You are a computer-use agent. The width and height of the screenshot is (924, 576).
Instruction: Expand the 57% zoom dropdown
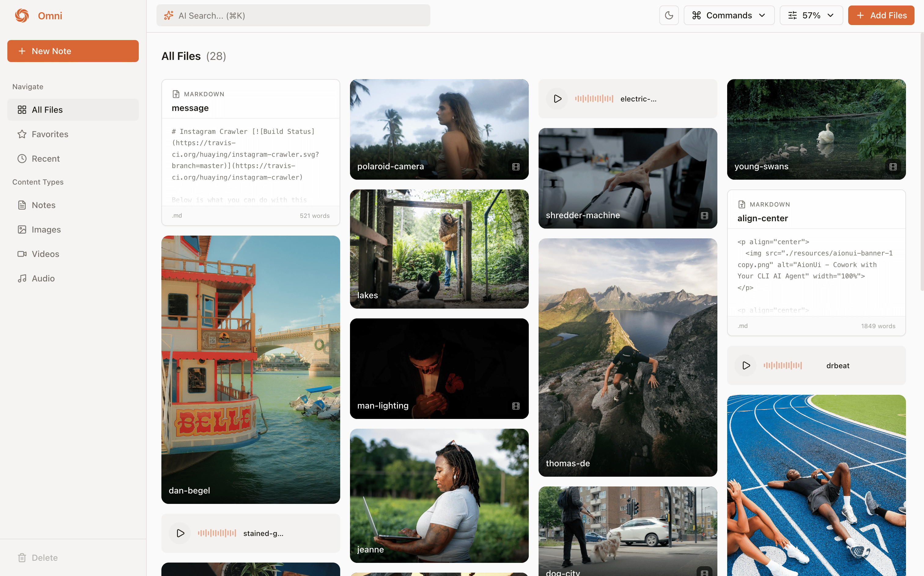pyautogui.click(x=811, y=15)
